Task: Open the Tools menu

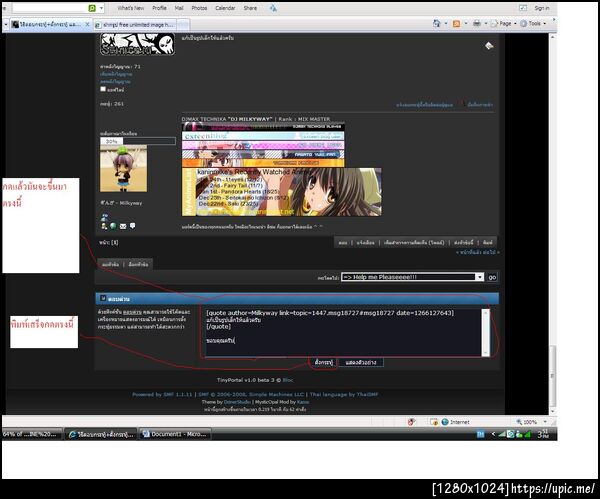Action: tap(533, 24)
